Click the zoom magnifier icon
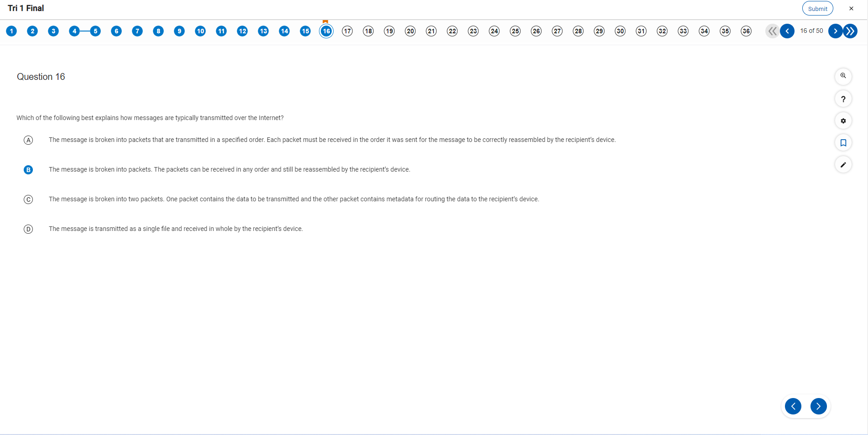868x435 pixels. click(843, 76)
